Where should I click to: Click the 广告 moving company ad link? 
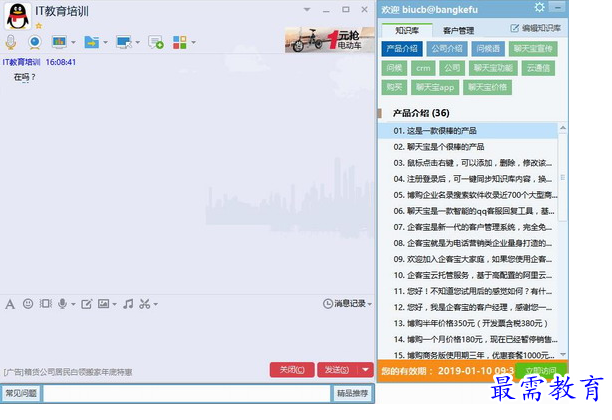pos(68,372)
